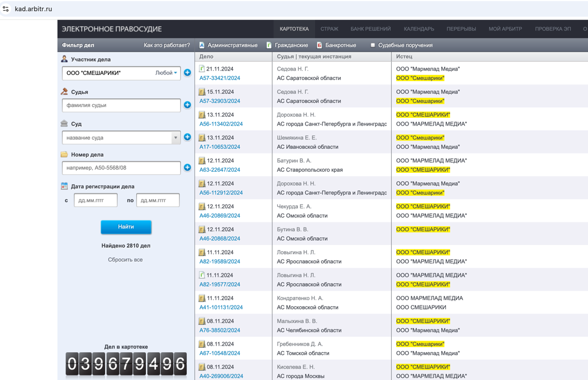The height and width of the screenshot is (380, 588).
Task: Click case type icon for A57-33421/2024
Action: [202, 68]
